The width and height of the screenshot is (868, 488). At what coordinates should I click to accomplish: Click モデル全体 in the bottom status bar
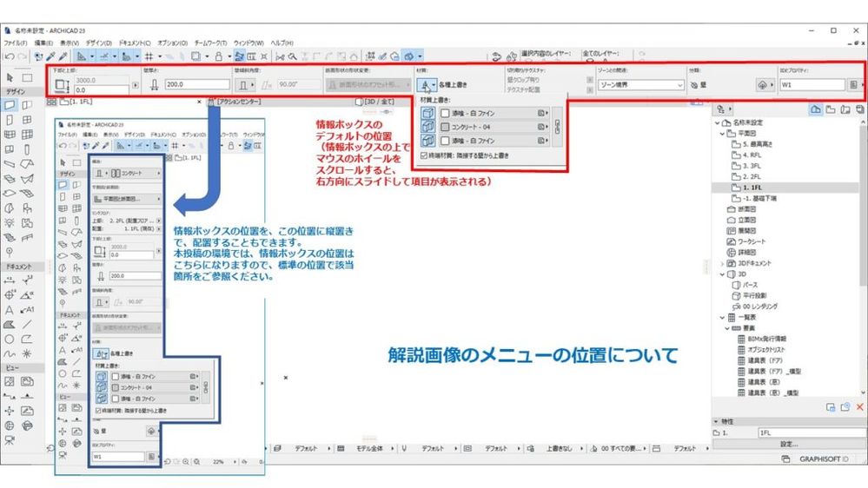(370, 449)
